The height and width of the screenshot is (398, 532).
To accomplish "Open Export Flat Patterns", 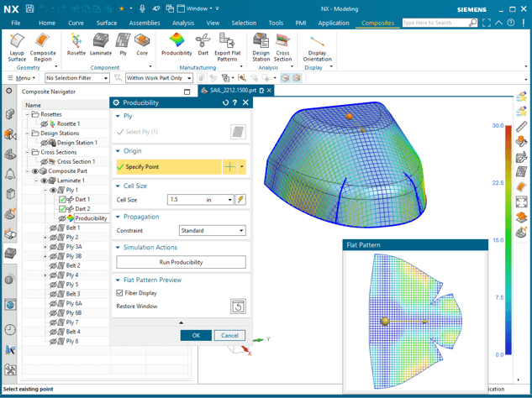I will (227, 48).
